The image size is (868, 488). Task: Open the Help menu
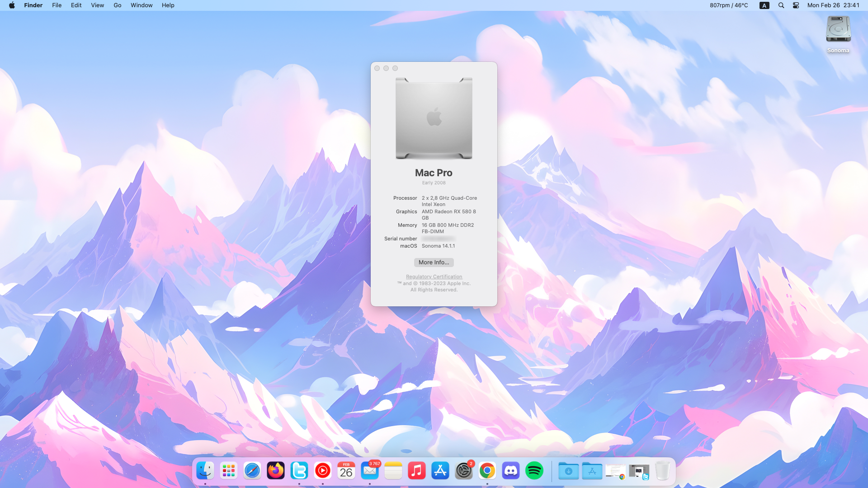tap(168, 5)
